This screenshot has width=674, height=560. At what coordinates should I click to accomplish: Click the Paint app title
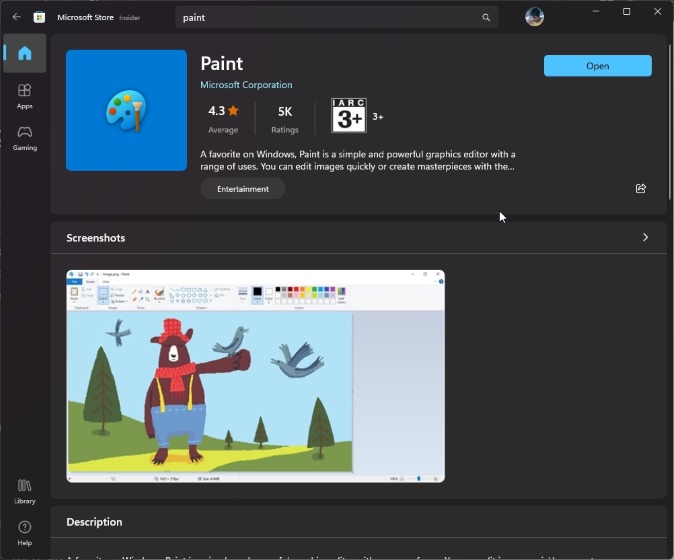222,64
